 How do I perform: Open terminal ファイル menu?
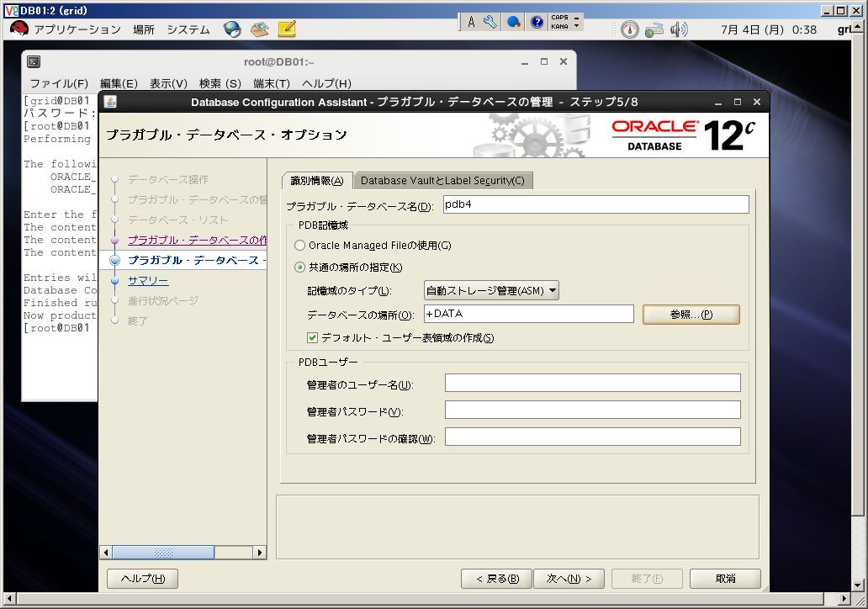59,83
